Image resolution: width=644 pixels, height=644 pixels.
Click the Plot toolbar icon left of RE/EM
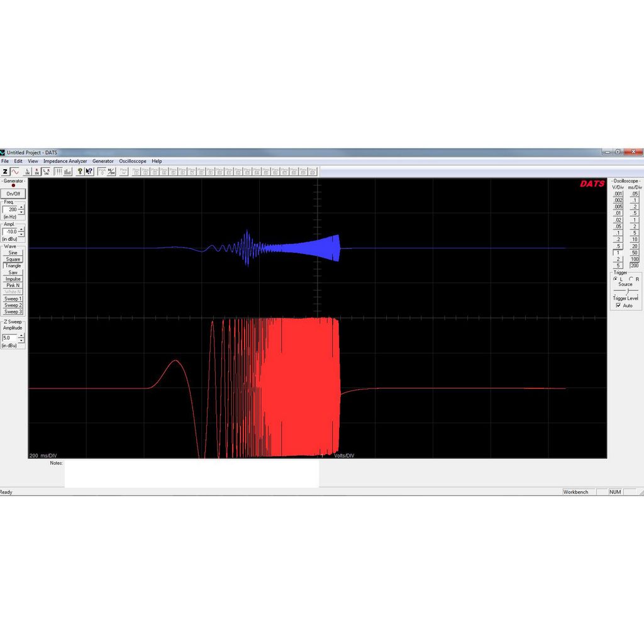(x=101, y=172)
